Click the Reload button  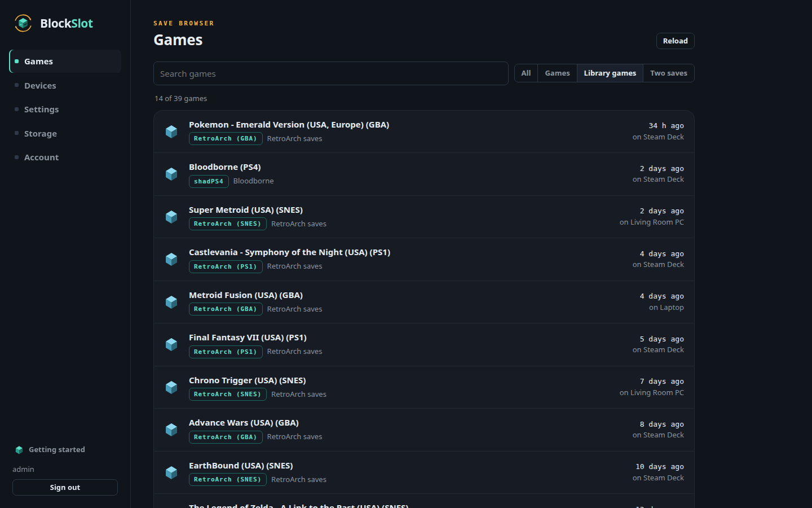pos(676,41)
